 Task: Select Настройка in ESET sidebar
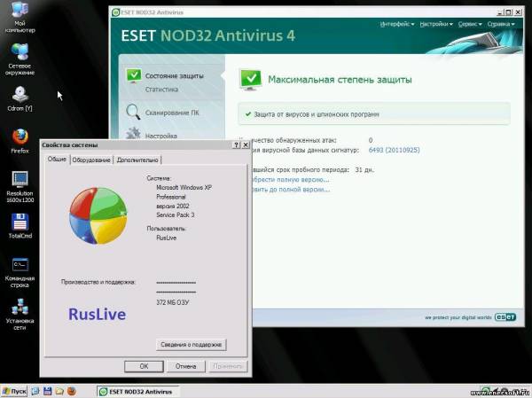[161, 136]
